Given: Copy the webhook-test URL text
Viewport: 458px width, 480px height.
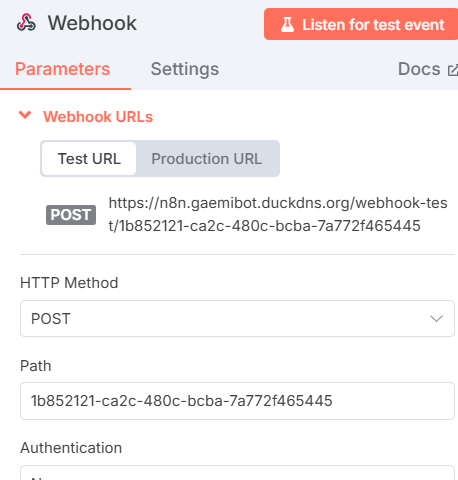Looking at the screenshot, I should pyautogui.click(x=278, y=214).
